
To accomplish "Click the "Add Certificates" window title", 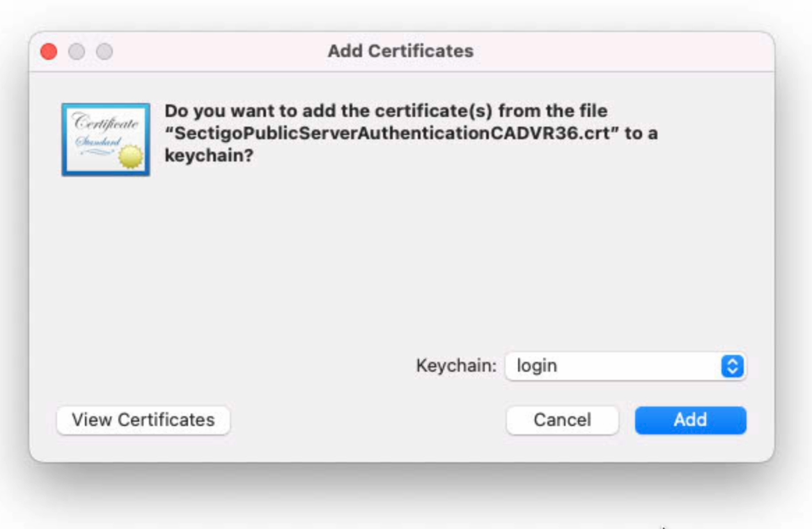I will tap(400, 51).
